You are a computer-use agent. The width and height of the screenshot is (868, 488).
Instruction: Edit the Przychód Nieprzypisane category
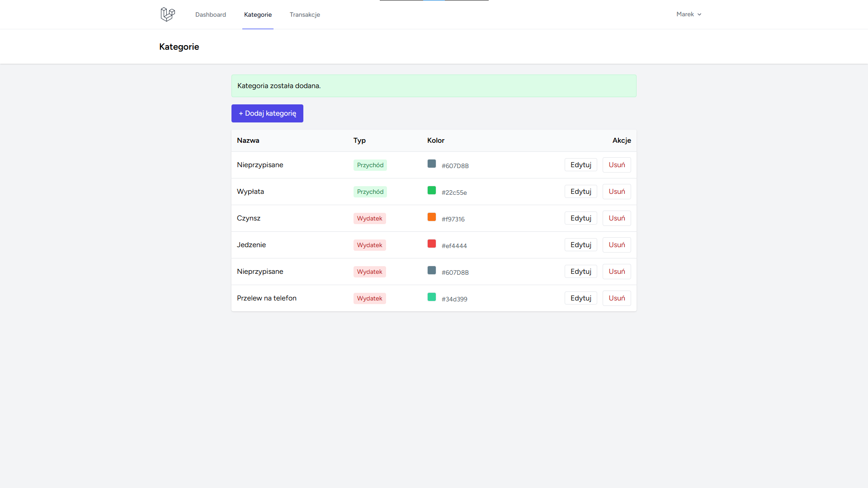580,165
